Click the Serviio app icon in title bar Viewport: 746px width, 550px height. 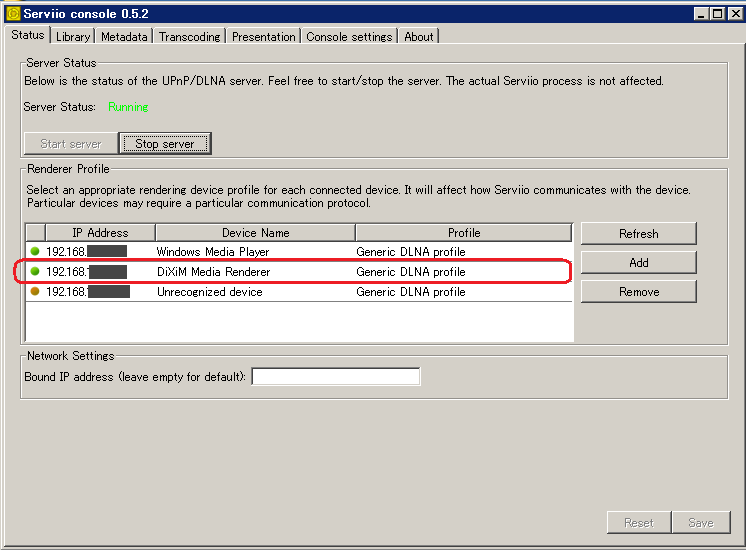click(x=13, y=14)
